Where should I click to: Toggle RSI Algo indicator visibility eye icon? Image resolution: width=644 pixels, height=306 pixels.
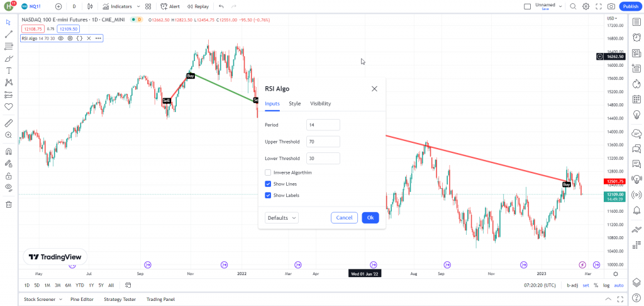click(x=61, y=38)
